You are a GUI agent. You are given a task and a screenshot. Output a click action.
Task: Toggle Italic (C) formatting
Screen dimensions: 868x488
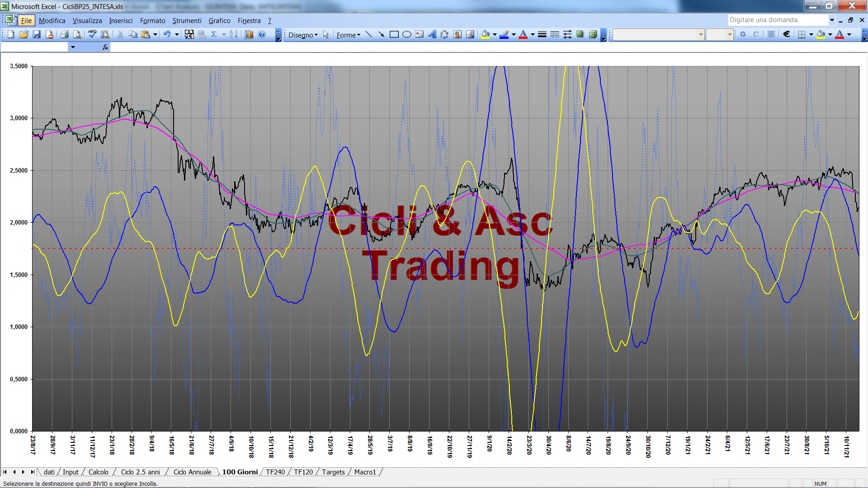(x=755, y=34)
